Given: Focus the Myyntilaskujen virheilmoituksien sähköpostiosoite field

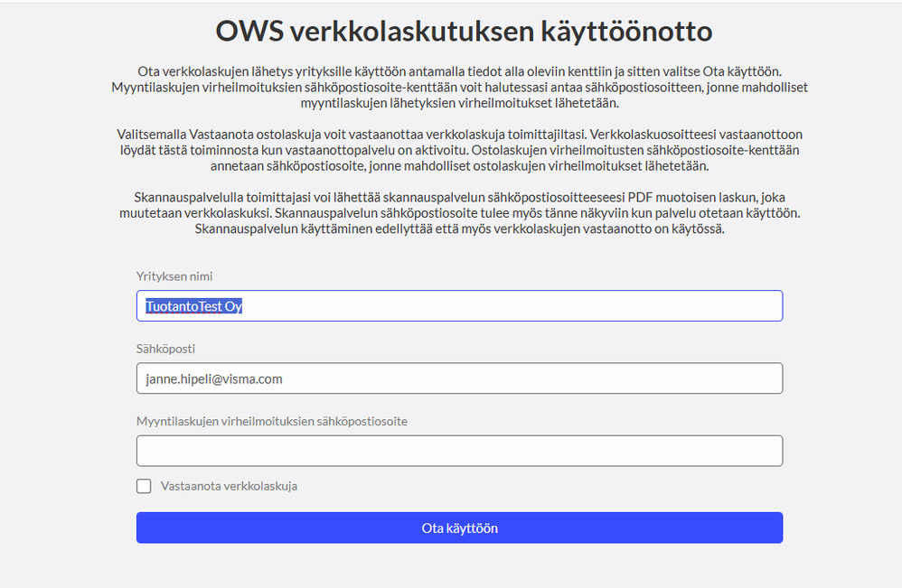Looking at the screenshot, I should click(459, 451).
